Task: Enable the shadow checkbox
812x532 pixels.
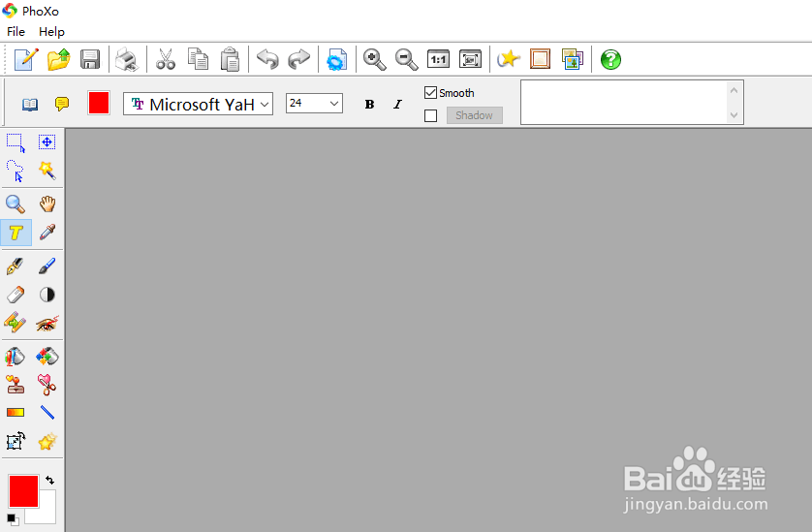Action: (x=430, y=115)
